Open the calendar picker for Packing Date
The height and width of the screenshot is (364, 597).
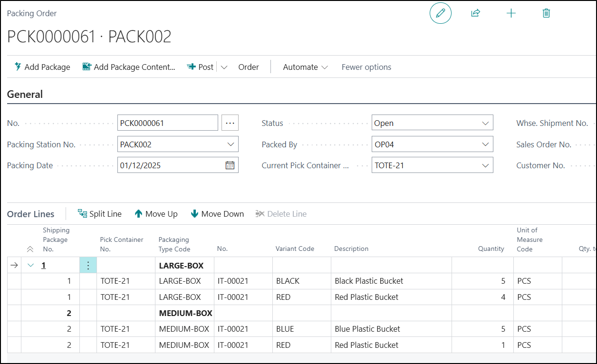tap(230, 165)
